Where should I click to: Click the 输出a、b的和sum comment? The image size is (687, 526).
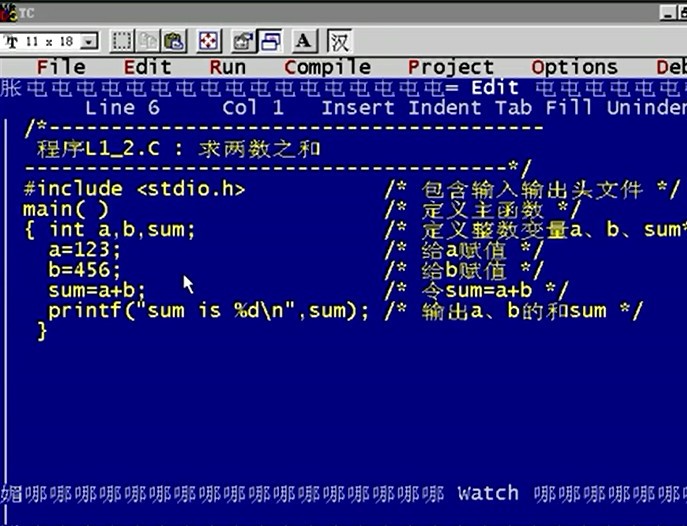click(513, 311)
